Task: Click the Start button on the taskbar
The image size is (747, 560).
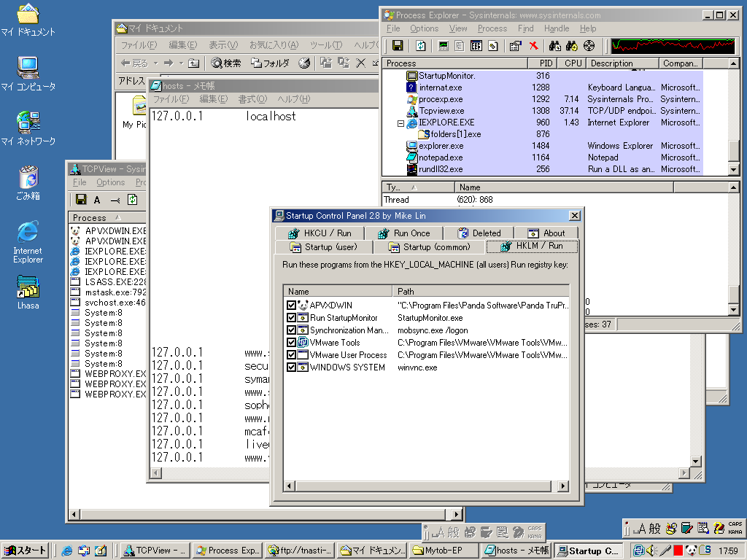Action: (x=25, y=551)
